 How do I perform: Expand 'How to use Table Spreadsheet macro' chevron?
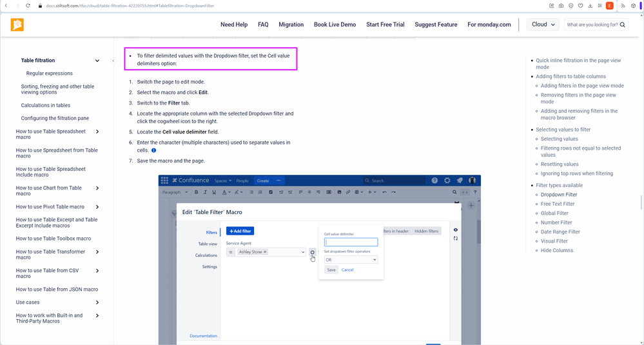point(97,132)
